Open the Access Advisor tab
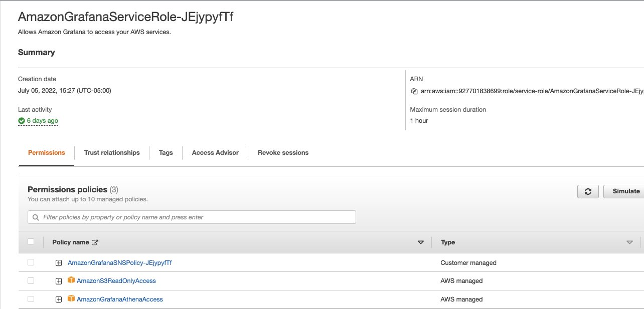Image resolution: width=644 pixels, height=309 pixels. tap(215, 153)
